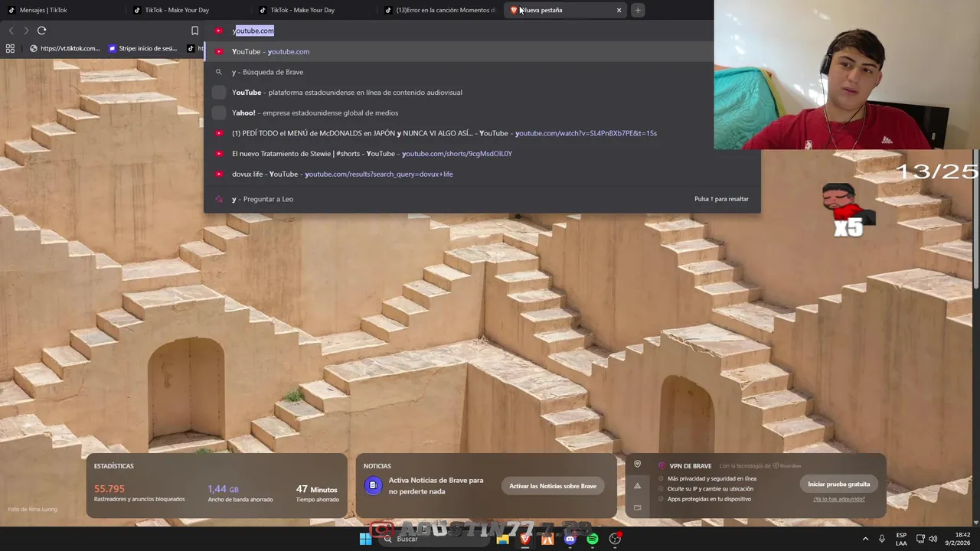Close the Nueva pestaña tab
The image size is (980, 551).
(619, 10)
